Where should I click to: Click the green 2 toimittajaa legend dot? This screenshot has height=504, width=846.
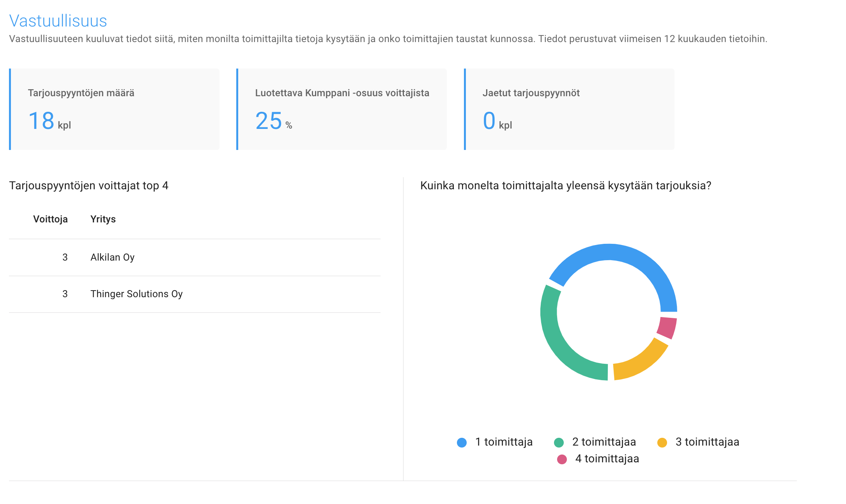pos(559,442)
